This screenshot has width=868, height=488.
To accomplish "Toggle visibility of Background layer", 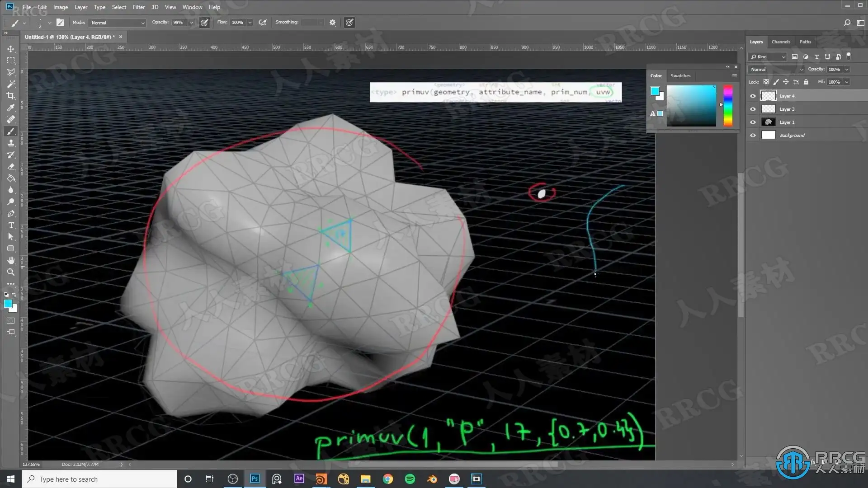I will [753, 135].
